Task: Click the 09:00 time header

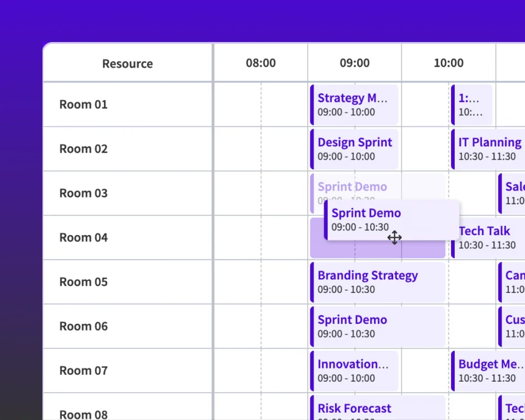Action: click(354, 62)
